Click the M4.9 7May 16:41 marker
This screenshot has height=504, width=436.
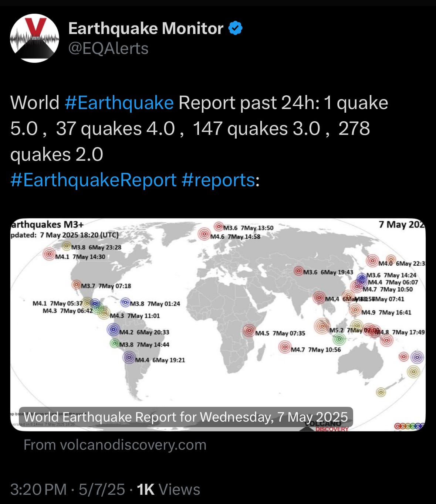pos(355,310)
